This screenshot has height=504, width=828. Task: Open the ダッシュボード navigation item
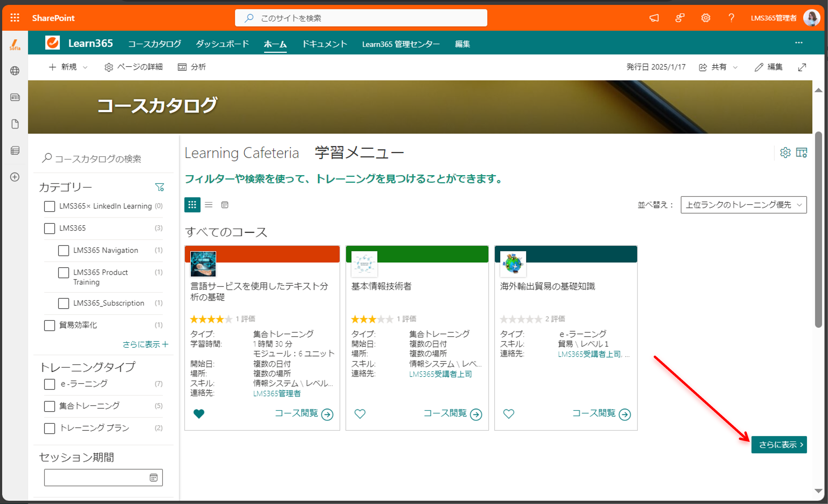point(223,44)
